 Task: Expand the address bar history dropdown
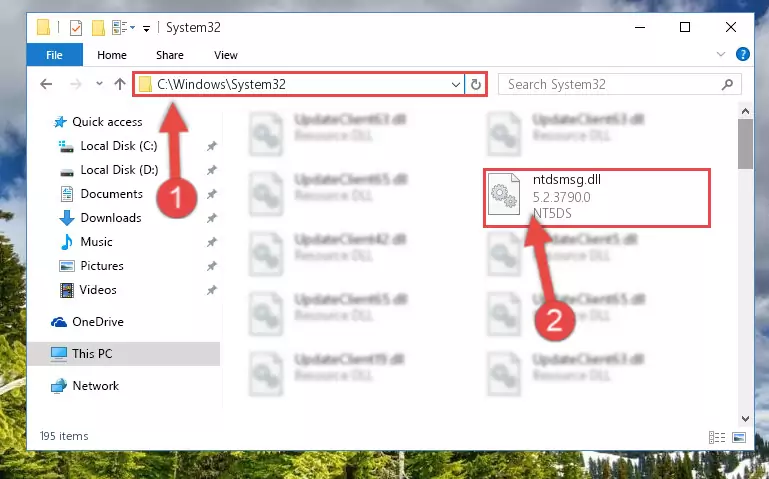pos(456,84)
